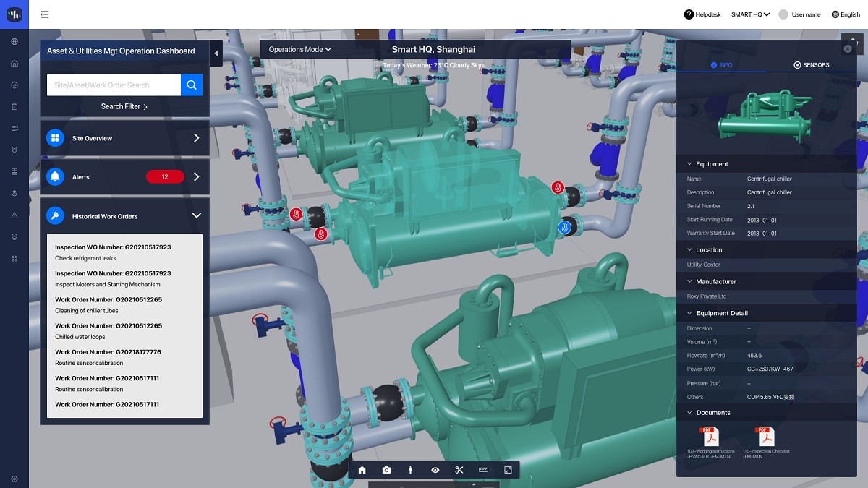
Task: Activate the section cut scissors tool
Action: click(459, 470)
